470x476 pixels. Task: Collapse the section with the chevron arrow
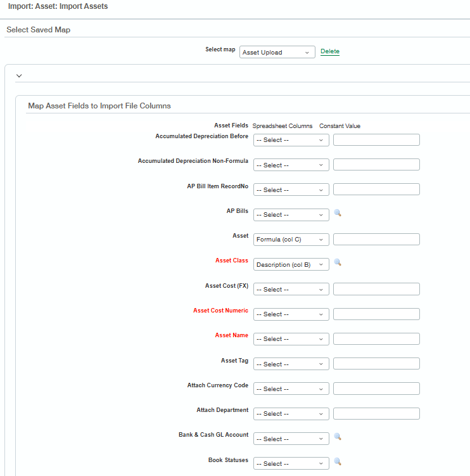19,75
